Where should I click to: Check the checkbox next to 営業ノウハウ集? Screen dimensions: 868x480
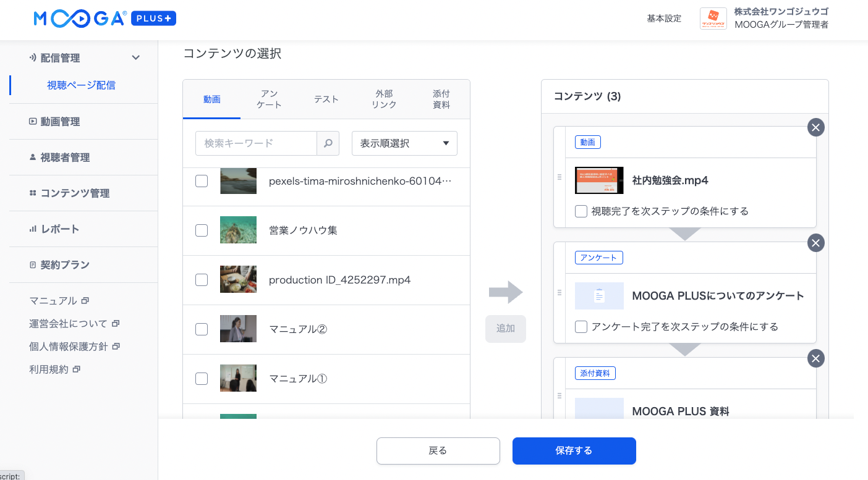[202, 230]
